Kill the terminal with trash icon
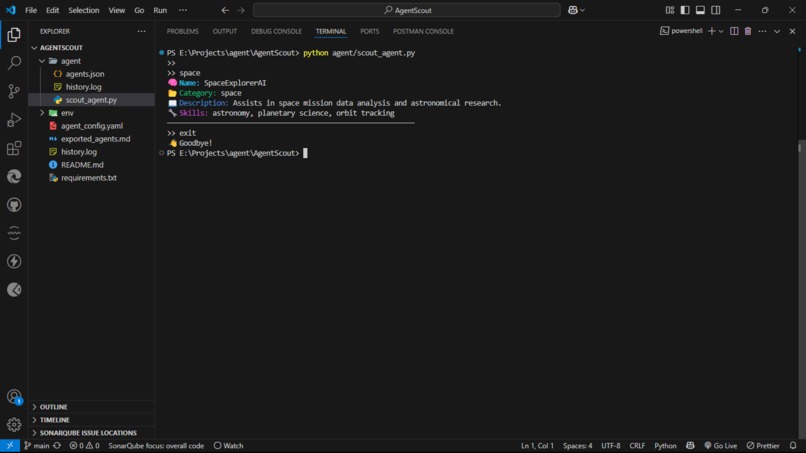The image size is (806, 453). (x=748, y=31)
